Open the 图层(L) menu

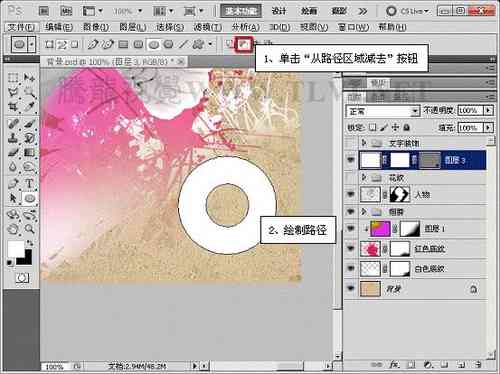[x=133, y=27]
